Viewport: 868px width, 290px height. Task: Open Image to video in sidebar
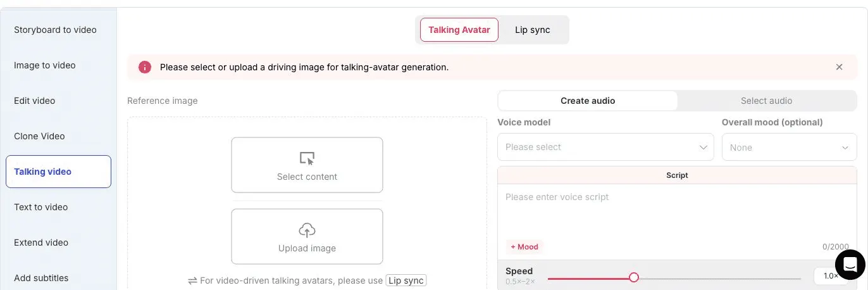58,65
